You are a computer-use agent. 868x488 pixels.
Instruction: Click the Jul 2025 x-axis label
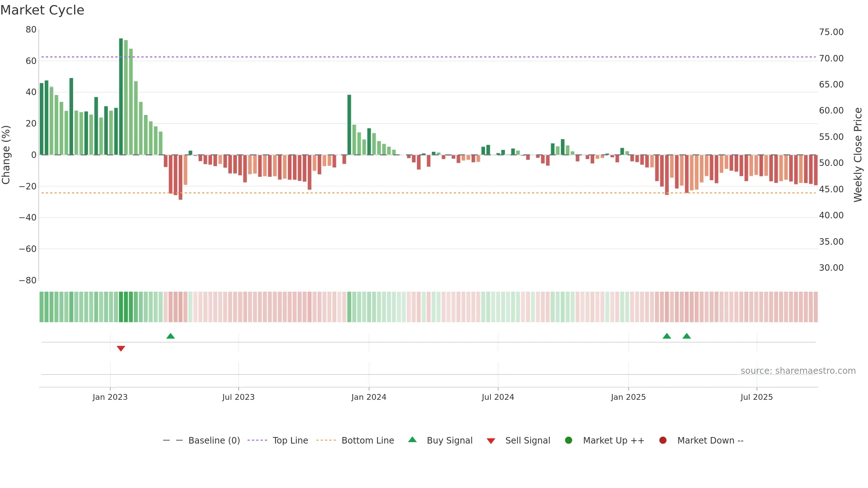click(x=757, y=397)
